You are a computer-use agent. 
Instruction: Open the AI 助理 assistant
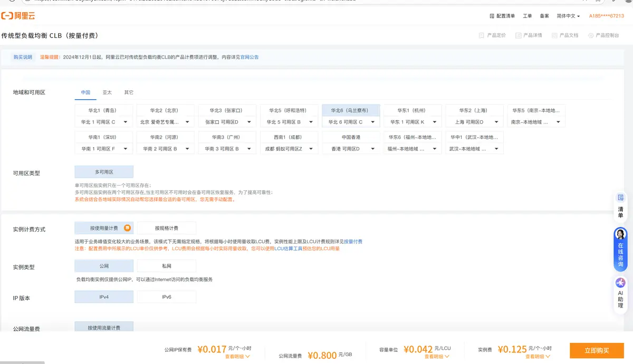point(621,294)
